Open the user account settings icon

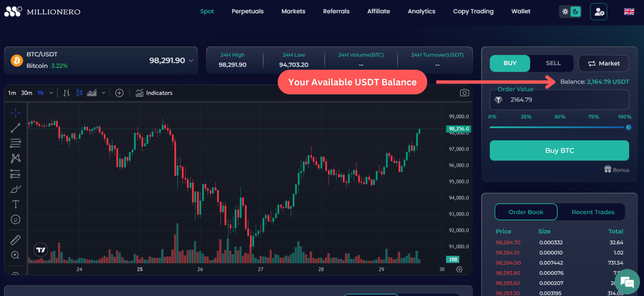click(x=599, y=12)
